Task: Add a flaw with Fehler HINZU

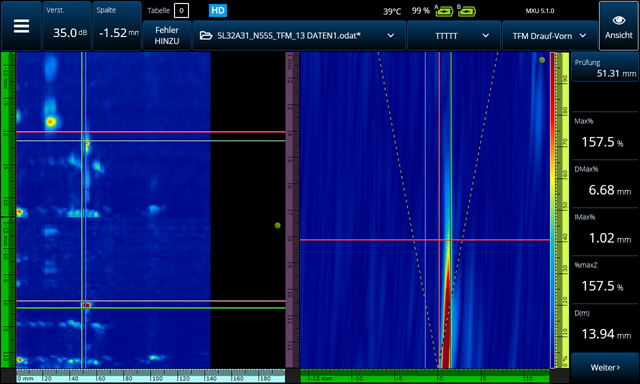Action: coord(167,36)
